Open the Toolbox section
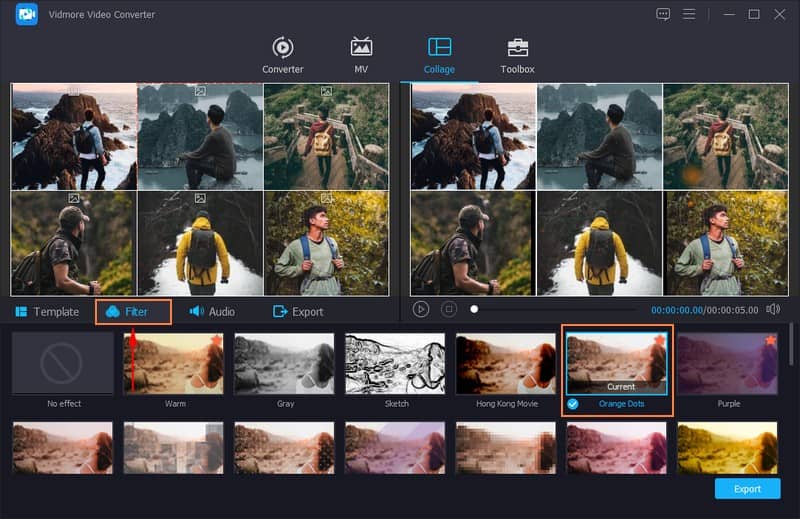The image size is (800, 519). tap(517, 54)
